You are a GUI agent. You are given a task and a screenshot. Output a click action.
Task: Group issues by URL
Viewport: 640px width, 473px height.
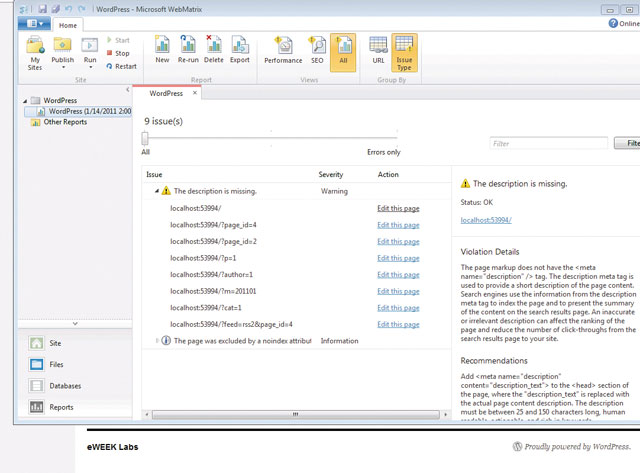point(378,50)
